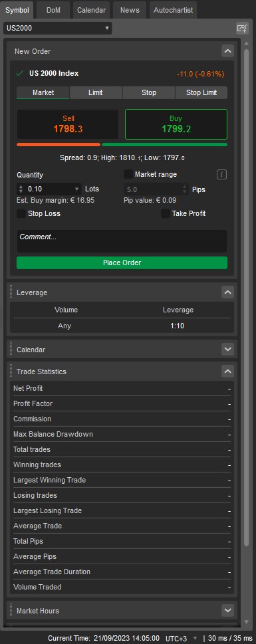This screenshot has width=256, height=644.
Task: Switch to the Autochartist tab
Action: (173, 10)
